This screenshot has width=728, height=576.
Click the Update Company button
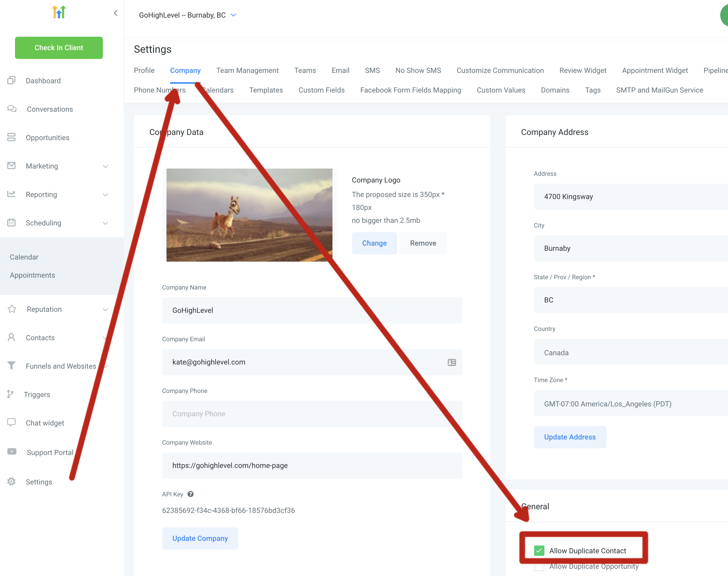[200, 538]
